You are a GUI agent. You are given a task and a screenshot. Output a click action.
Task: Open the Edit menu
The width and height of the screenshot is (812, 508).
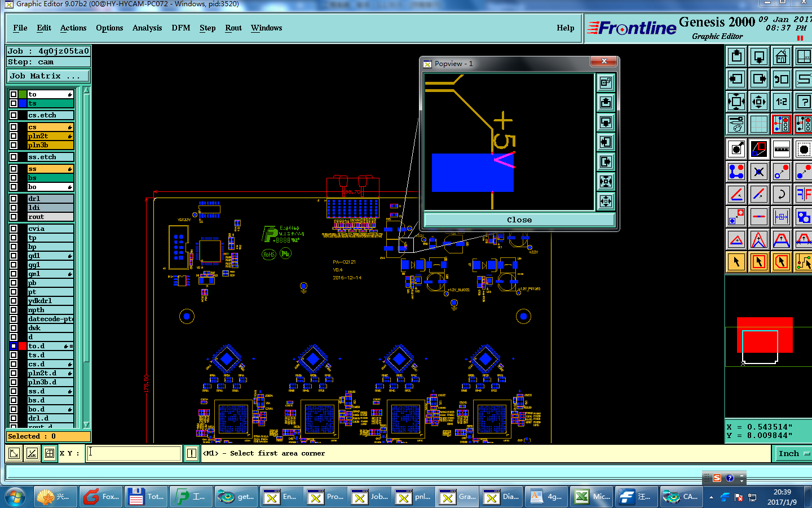coord(44,28)
